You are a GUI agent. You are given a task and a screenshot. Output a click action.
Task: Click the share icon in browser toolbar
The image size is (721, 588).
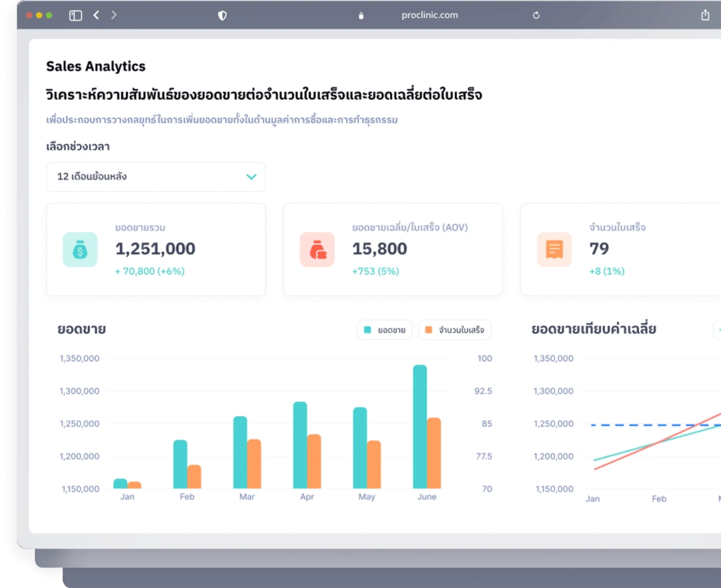tap(705, 15)
